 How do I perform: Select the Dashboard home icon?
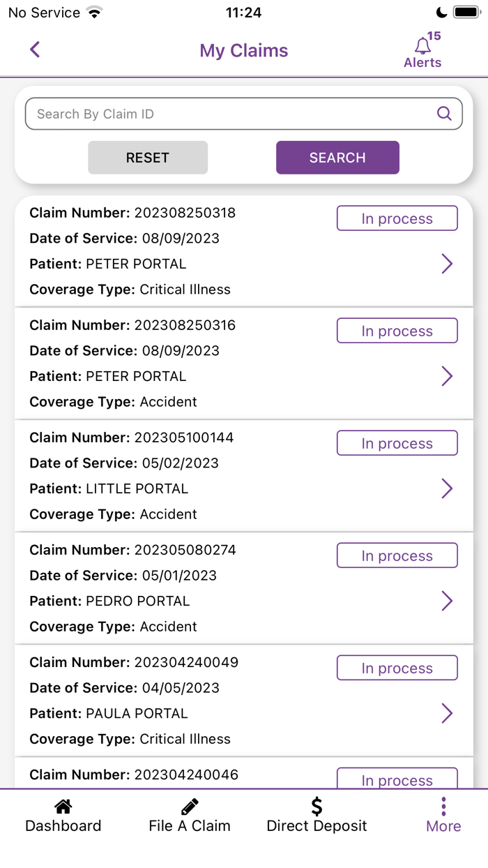(x=63, y=806)
